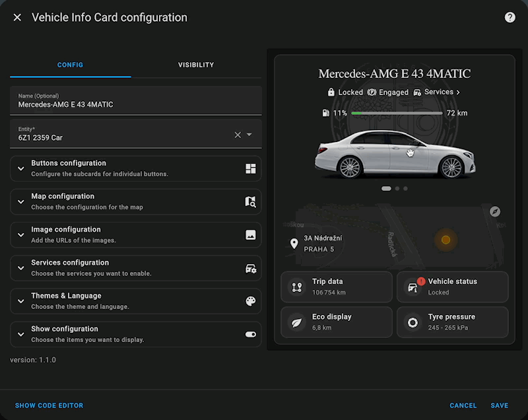Close the Vehicle Info Card configuration dialog

click(17, 18)
